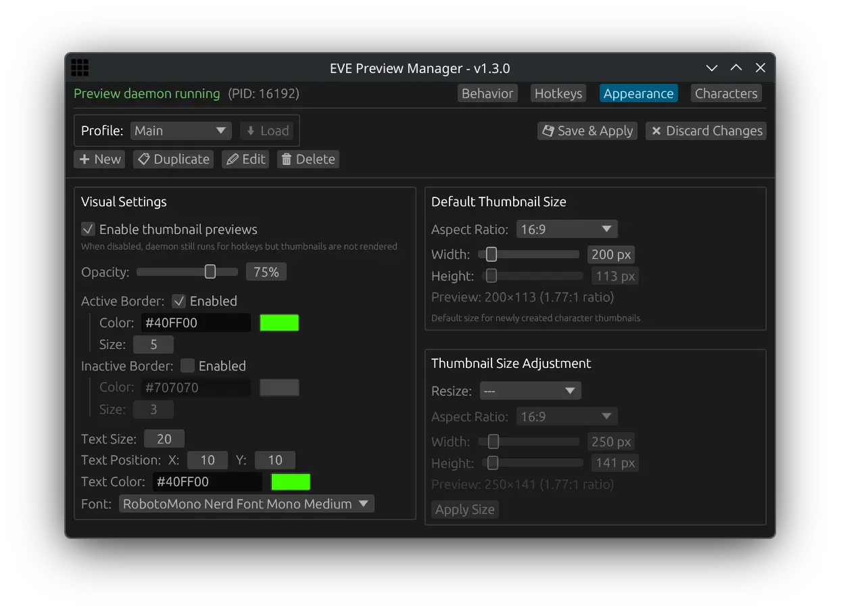This screenshot has width=841, height=616.
Task: Open the Profile dropdown showing Main
Action: pyautogui.click(x=181, y=131)
